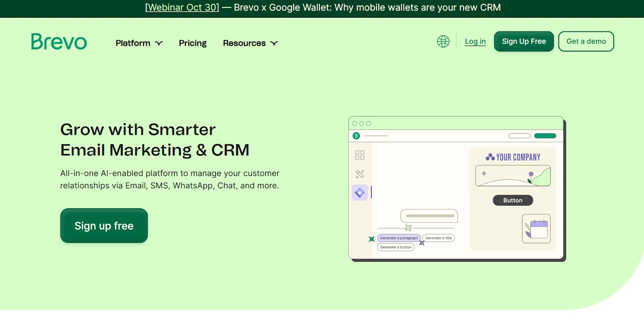Click the Get a demo button
This screenshot has height=319, width=644.
point(586,41)
